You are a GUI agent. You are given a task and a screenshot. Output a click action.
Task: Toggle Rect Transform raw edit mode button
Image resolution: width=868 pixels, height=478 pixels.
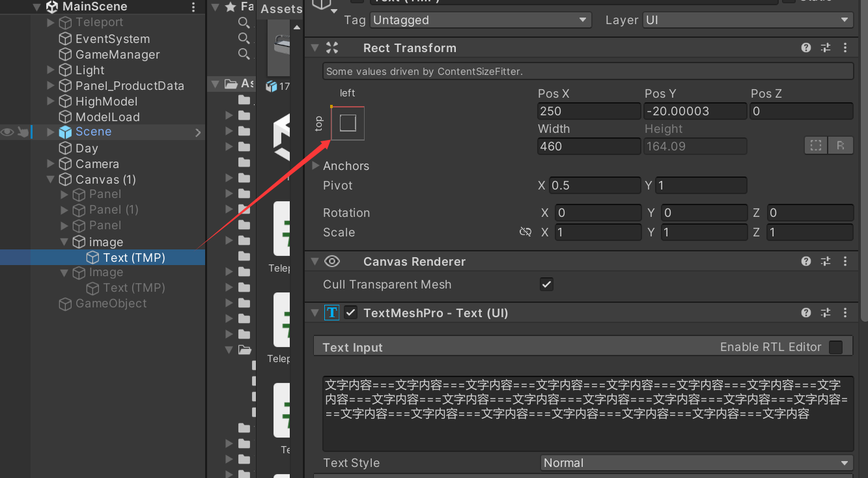point(841,146)
